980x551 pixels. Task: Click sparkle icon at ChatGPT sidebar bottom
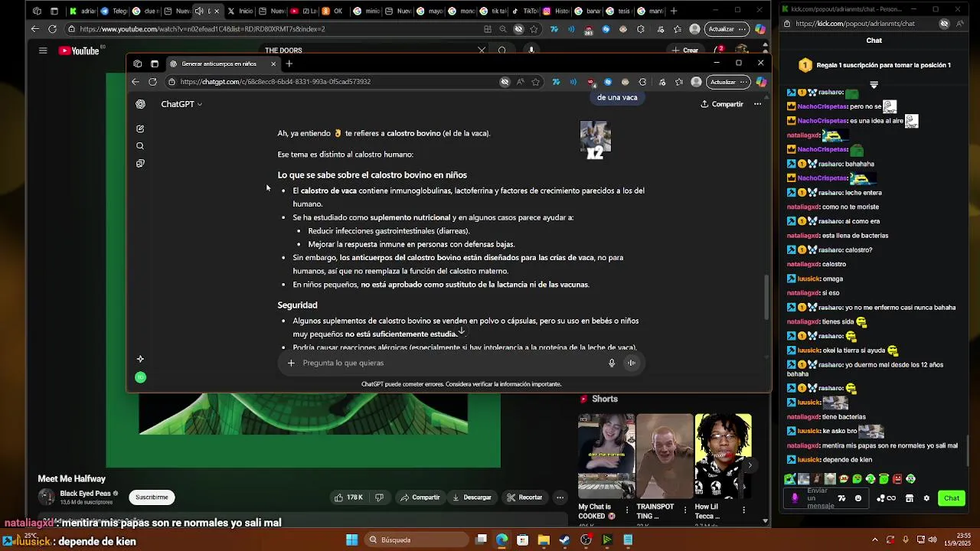tap(140, 358)
